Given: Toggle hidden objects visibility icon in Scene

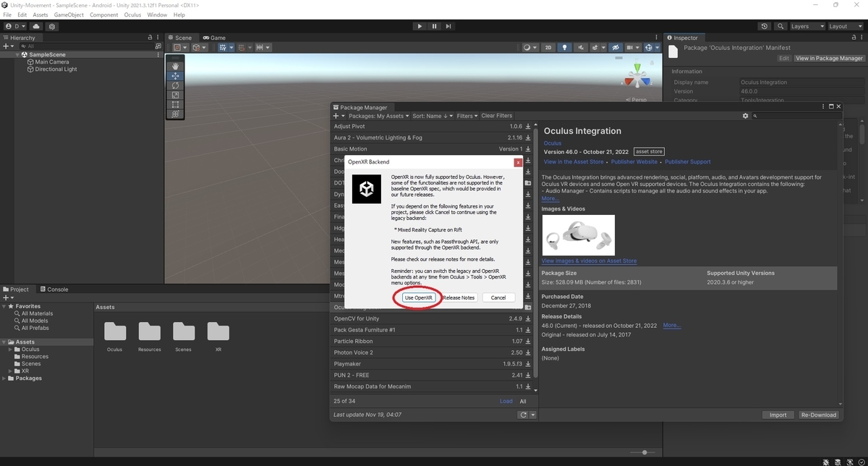Looking at the screenshot, I should pos(616,48).
